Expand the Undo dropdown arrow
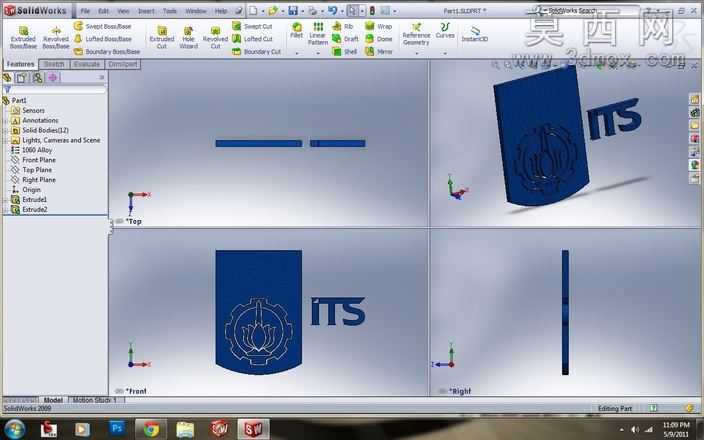 [342, 11]
